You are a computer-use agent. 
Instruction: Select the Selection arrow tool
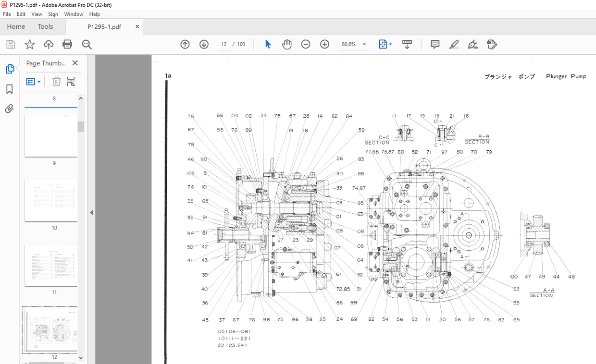click(268, 44)
